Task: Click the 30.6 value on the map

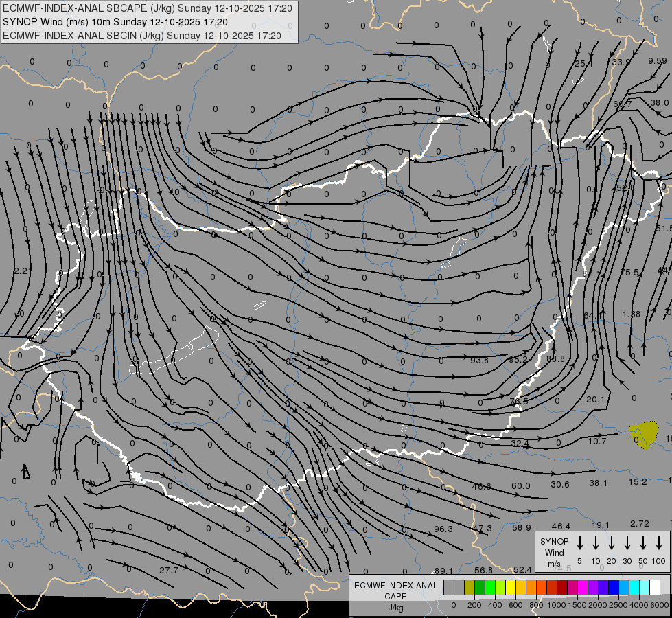Action: click(x=560, y=485)
